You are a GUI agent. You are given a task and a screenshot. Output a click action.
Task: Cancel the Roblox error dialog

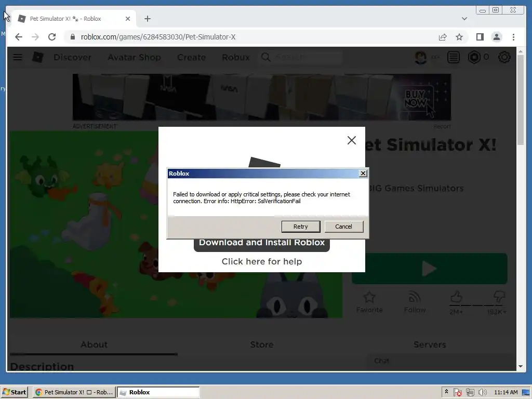[x=344, y=227]
